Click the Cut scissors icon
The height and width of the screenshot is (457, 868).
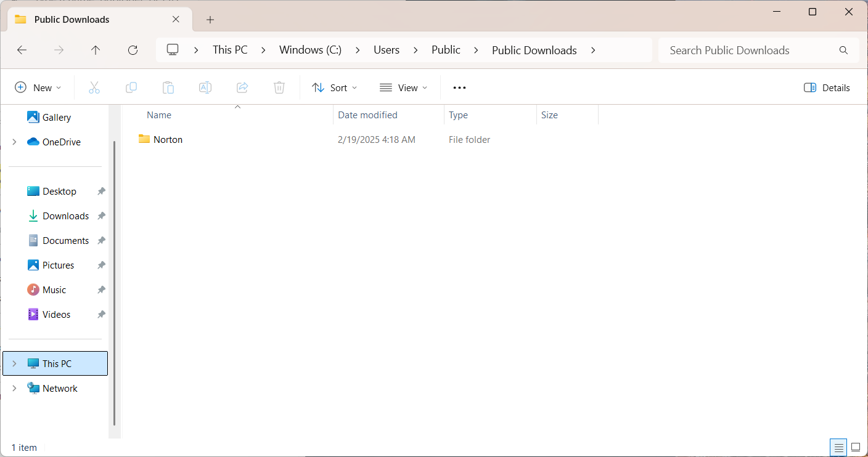(x=94, y=88)
